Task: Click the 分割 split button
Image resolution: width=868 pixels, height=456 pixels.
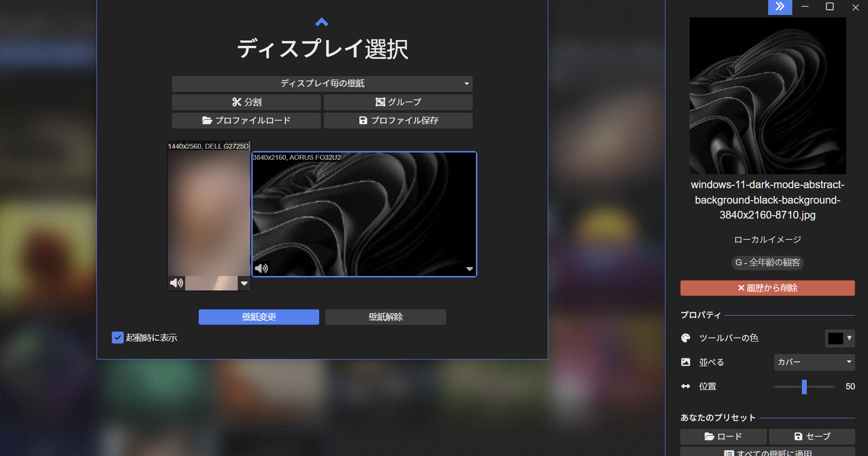Action: [x=246, y=102]
